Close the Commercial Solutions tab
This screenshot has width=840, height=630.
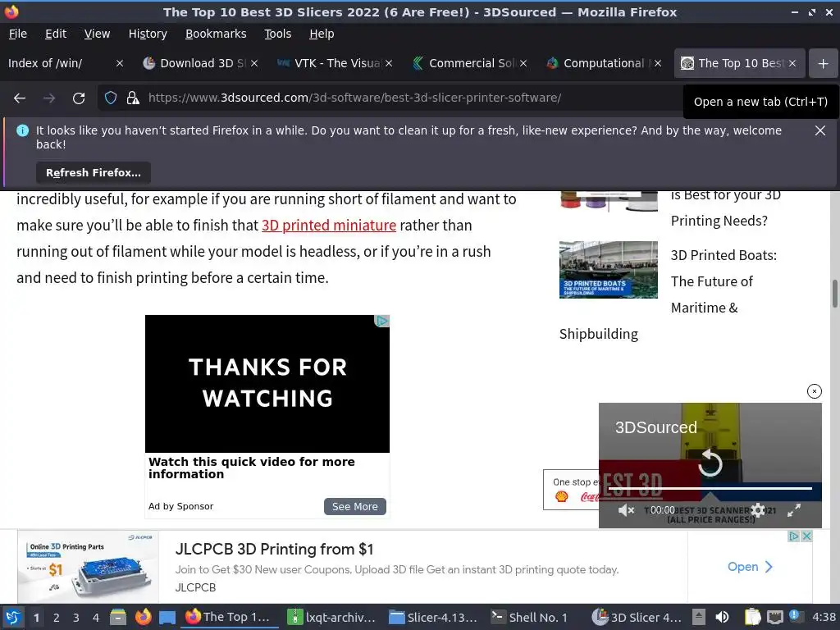pos(523,63)
